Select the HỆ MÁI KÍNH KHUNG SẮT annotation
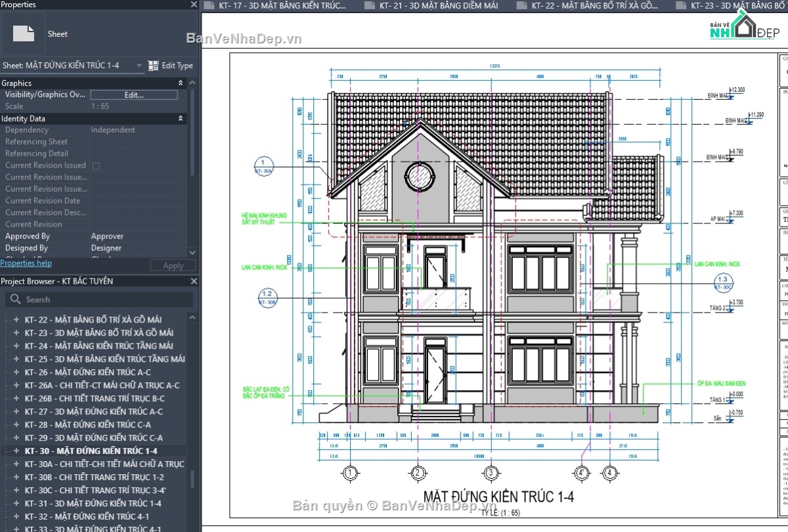The image size is (788, 532). tap(265, 219)
